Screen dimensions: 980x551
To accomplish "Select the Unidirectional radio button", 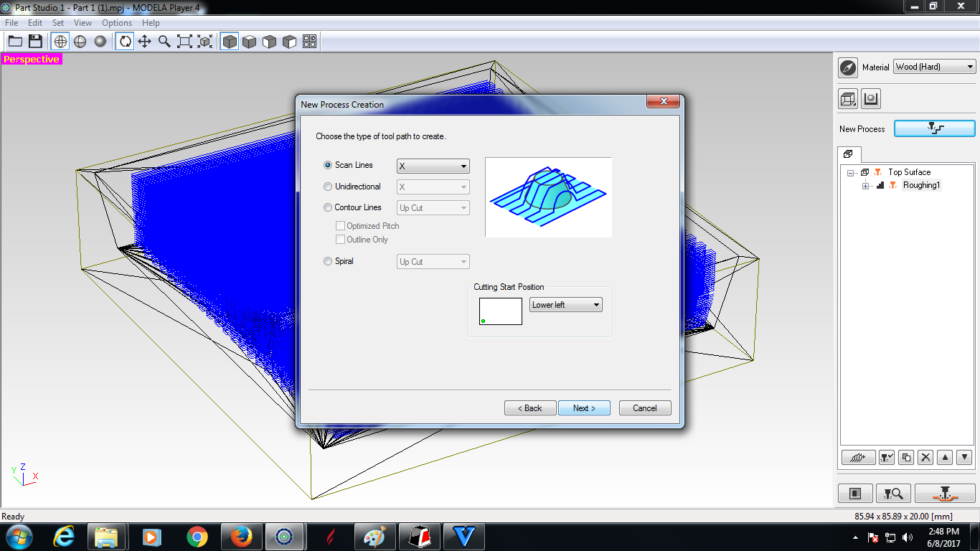I will [328, 187].
